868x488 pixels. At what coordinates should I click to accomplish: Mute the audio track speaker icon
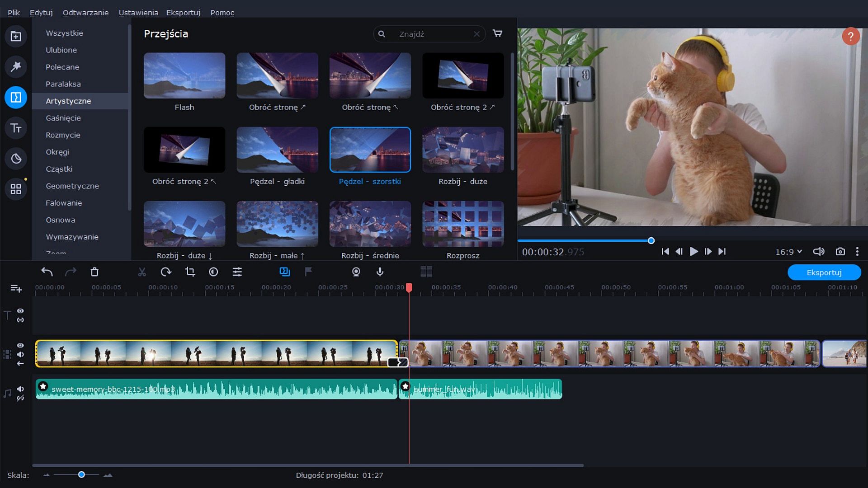point(20,389)
